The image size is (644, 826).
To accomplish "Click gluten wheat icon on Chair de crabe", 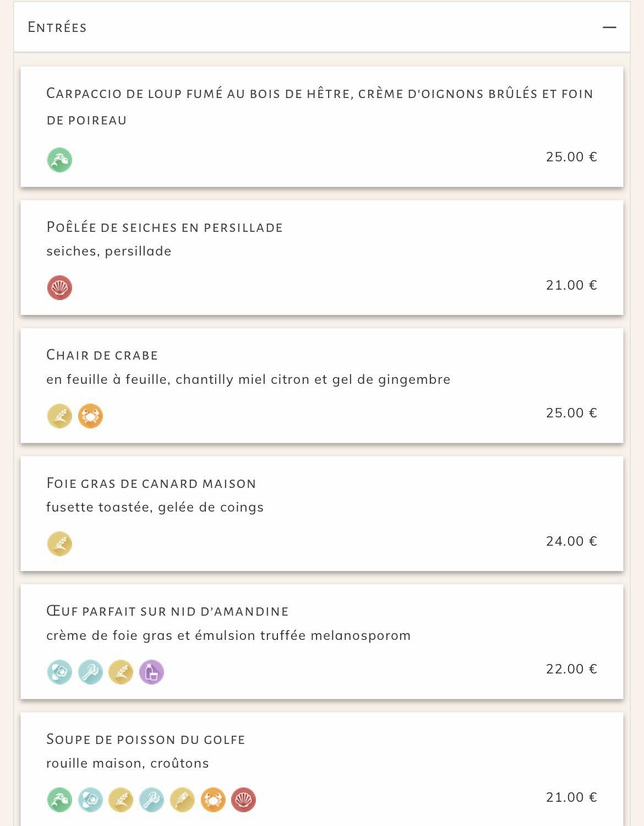I will point(59,416).
